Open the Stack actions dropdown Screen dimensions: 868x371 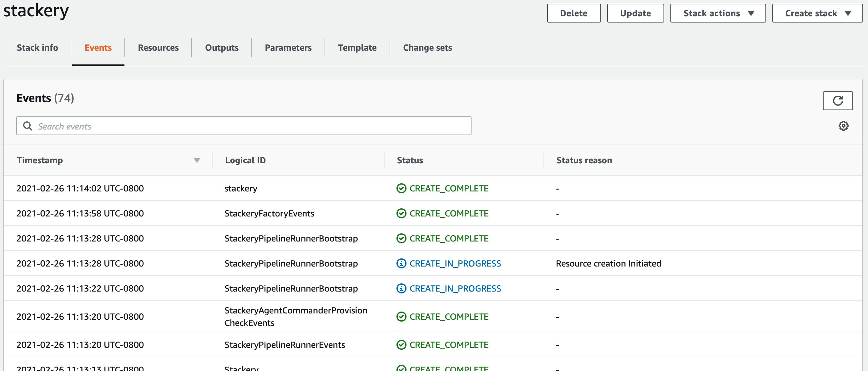point(718,13)
